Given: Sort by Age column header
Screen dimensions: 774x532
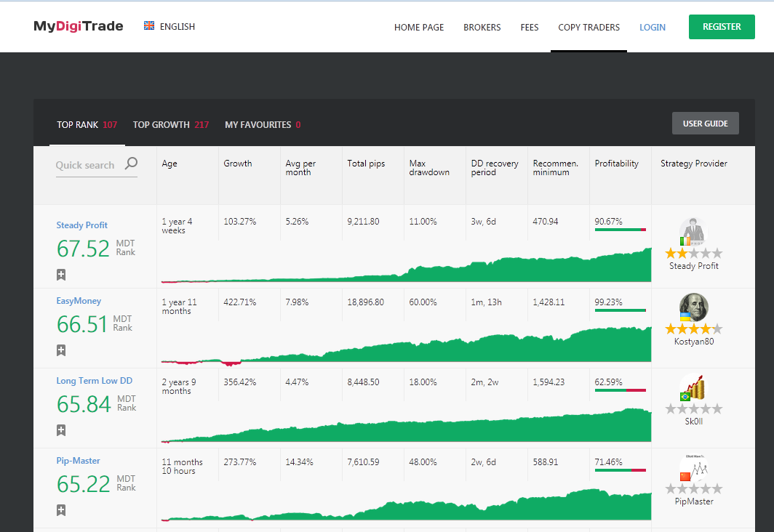Looking at the screenshot, I should (x=169, y=164).
